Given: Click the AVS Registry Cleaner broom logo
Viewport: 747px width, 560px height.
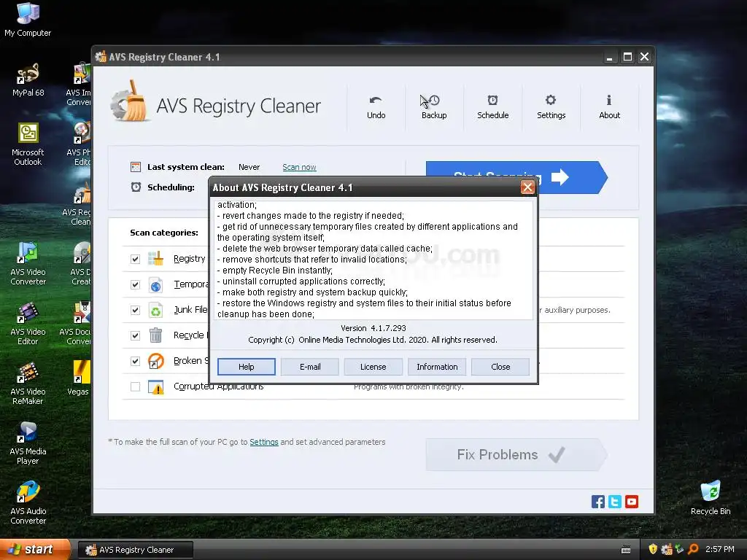Looking at the screenshot, I should [x=130, y=101].
